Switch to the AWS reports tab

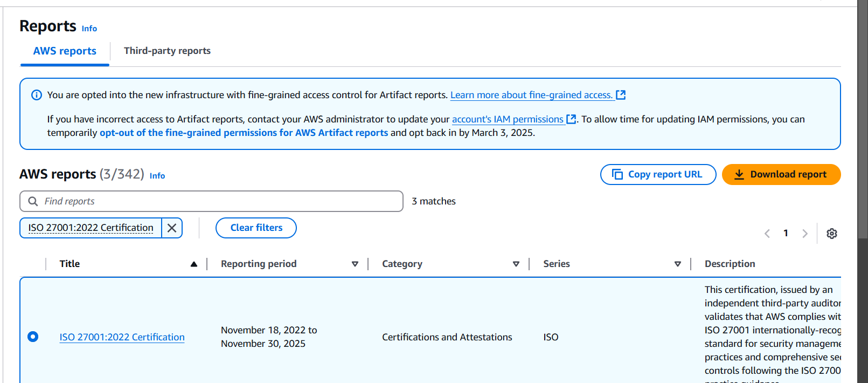pyautogui.click(x=65, y=51)
